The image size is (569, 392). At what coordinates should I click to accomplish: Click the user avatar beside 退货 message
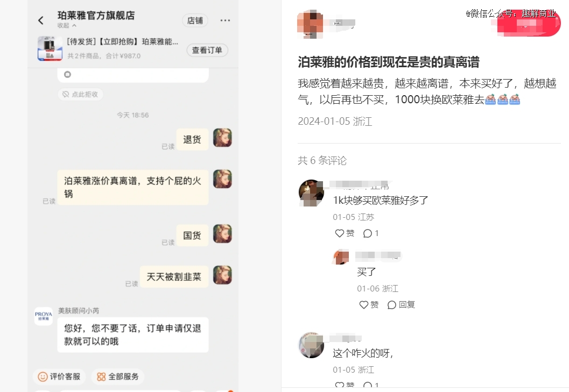pyautogui.click(x=222, y=138)
